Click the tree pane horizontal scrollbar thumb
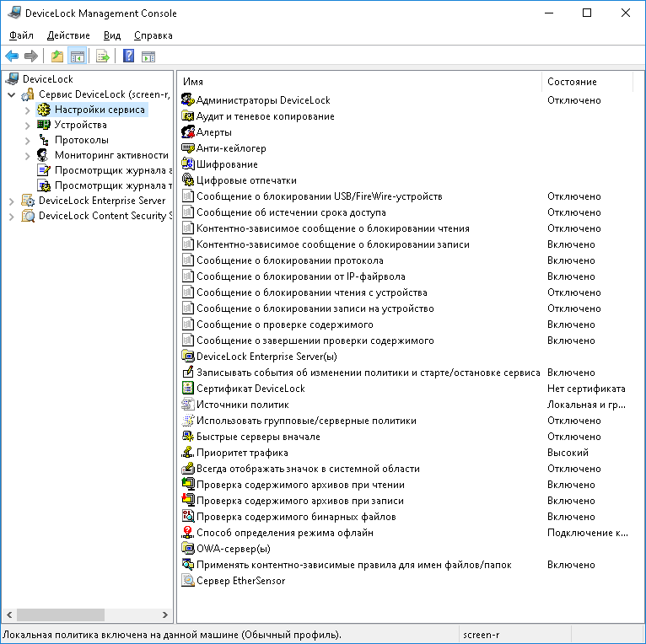Image resolution: width=646 pixels, height=644 pixels. [60, 614]
